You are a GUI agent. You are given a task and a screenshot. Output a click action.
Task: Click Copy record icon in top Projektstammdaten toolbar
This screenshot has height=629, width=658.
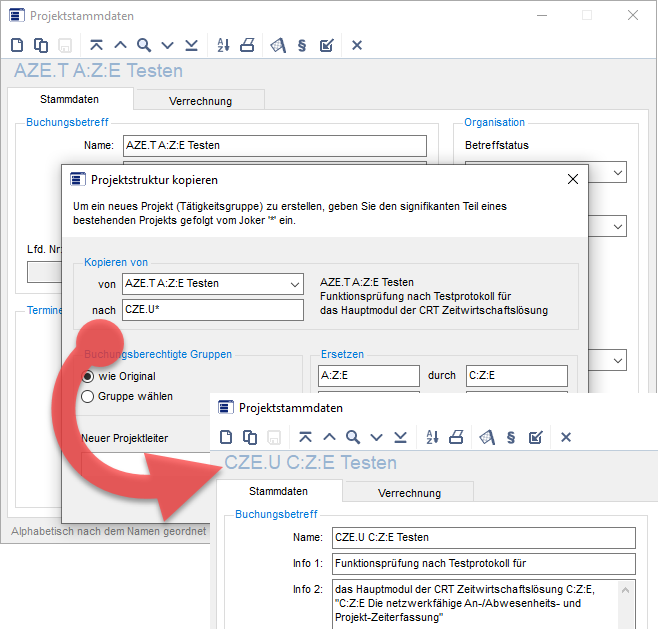(x=41, y=45)
